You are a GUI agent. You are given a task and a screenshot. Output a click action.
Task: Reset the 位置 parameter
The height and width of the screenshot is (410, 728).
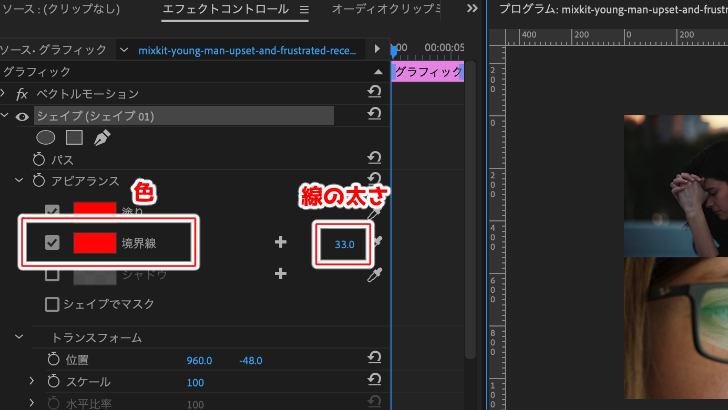374,358
